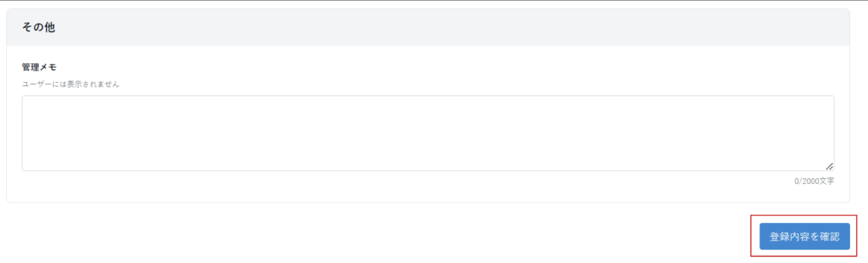Click the ユーザーには表示されません hint text

coord(71,84)
